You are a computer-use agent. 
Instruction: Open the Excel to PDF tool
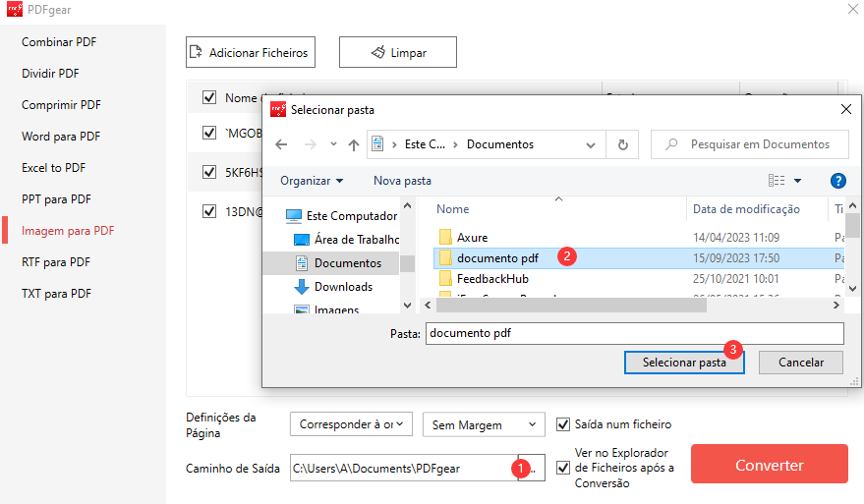pos(53,167)
